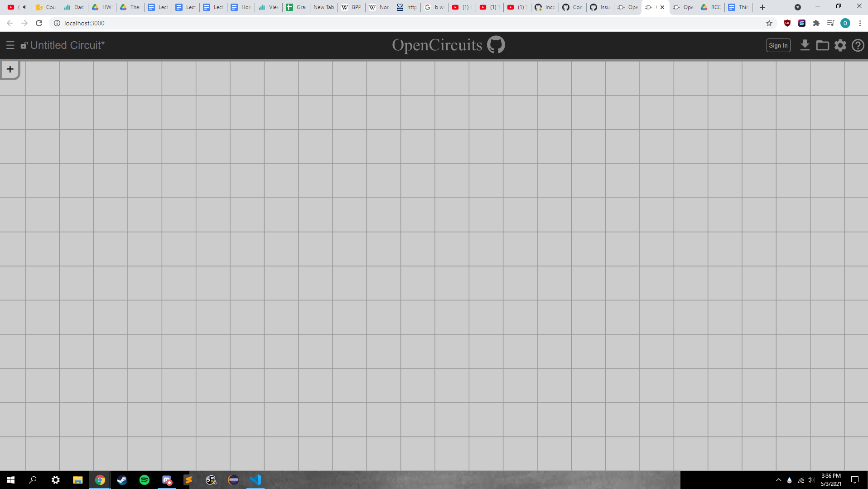The width and height of the screenshot is (868, 489).
Task: Open the OpenCircuits settings gear
Action: (x=840, y=45)
